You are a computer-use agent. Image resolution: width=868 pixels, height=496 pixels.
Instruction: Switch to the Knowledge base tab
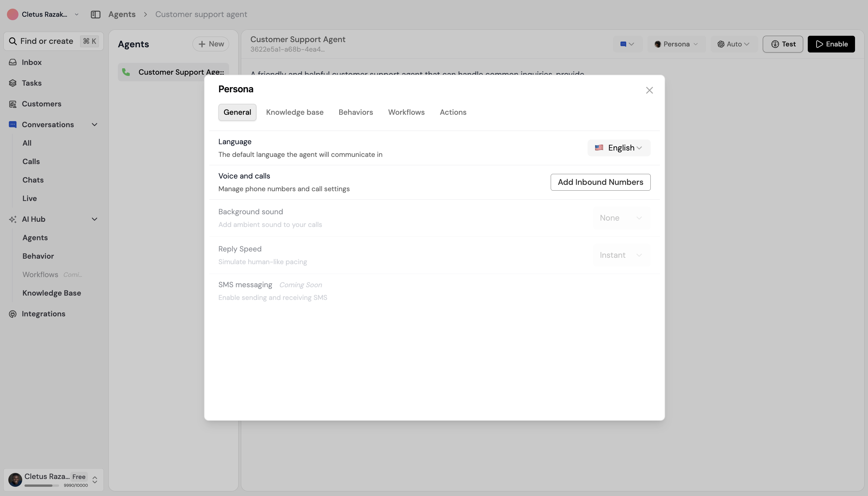tap(295, 112)
